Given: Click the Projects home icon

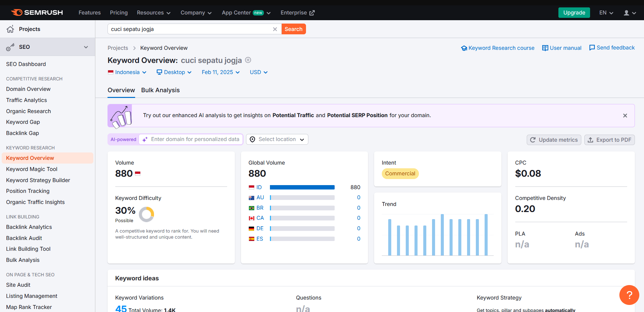Looking at the screenshot, I should tap(10, 29).
